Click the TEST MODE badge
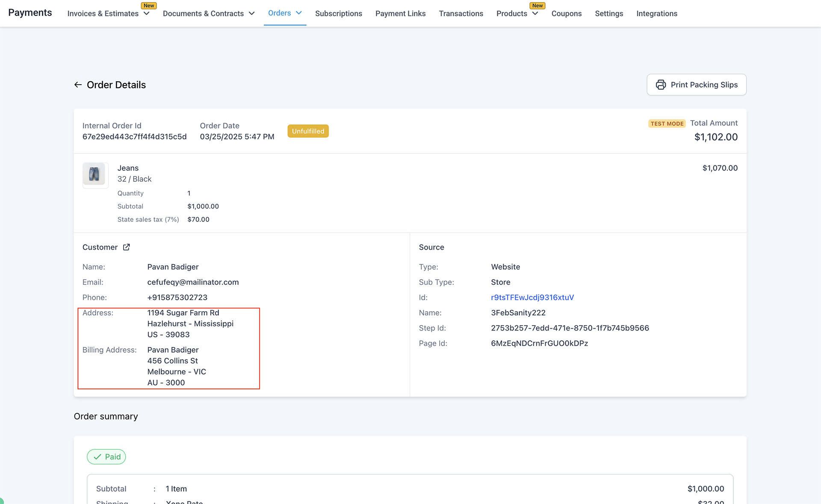821x504 pixels. 667,124
